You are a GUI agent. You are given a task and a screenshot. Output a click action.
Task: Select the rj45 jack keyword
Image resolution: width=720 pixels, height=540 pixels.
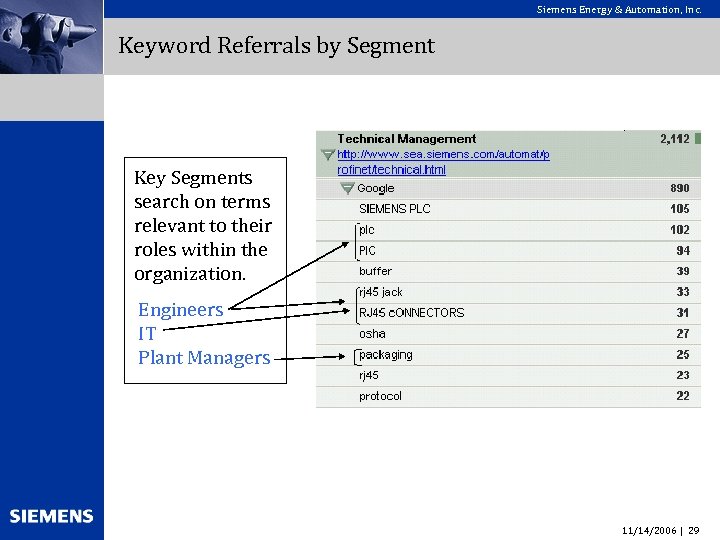click(381, 292)
